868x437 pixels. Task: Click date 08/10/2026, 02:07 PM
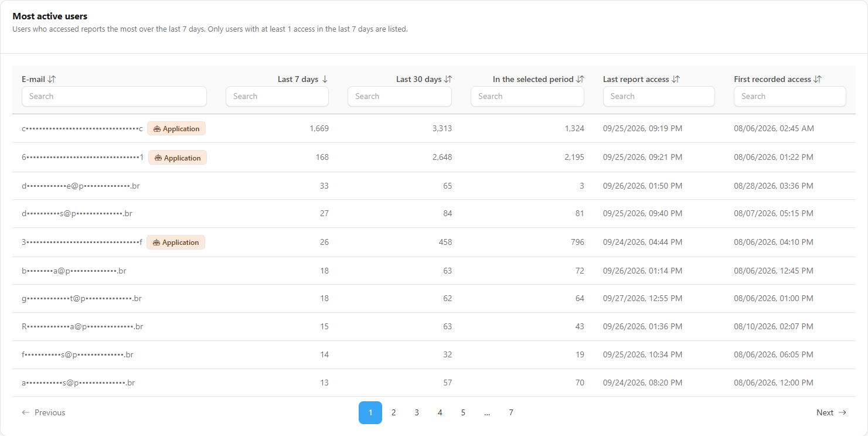[774, 326]
